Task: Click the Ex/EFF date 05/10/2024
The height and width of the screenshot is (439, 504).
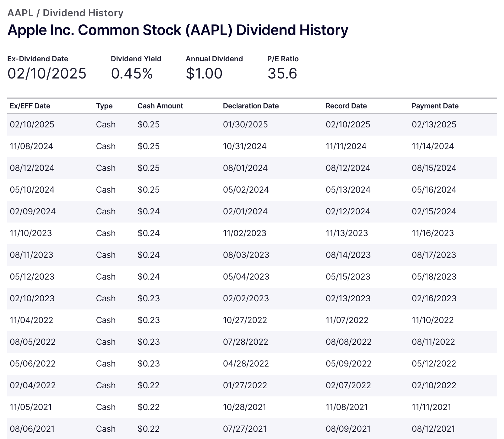Action: pos(32,190)
